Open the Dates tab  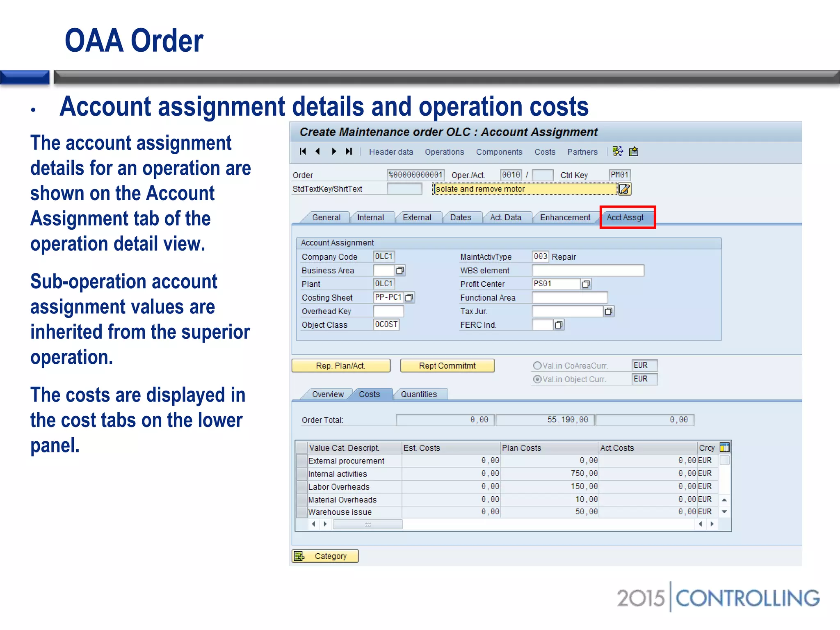461,217
